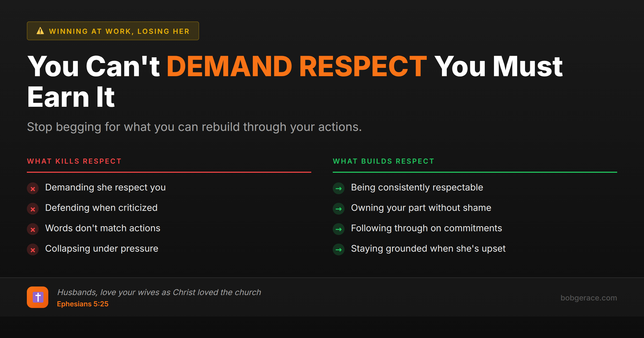Click the red X beside "Demanding she respect you"
The height and width of the screenshot is (338, 644).
[x=33, y=189]
